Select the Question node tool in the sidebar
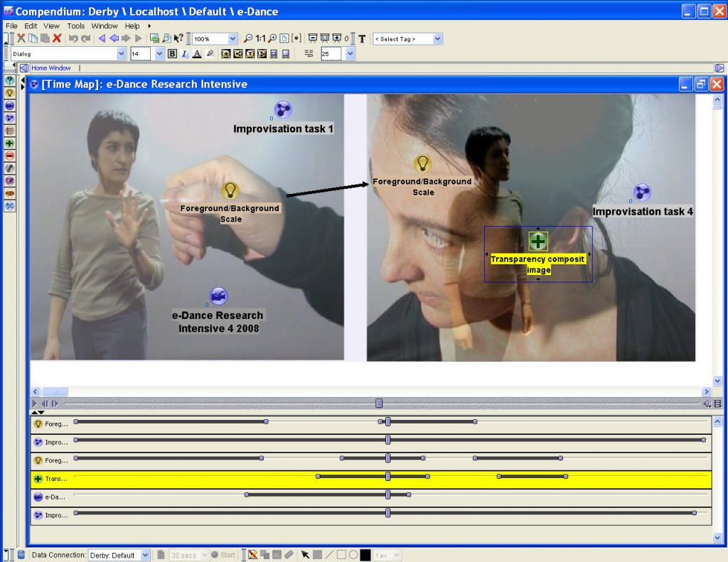 tap(10, 80)
